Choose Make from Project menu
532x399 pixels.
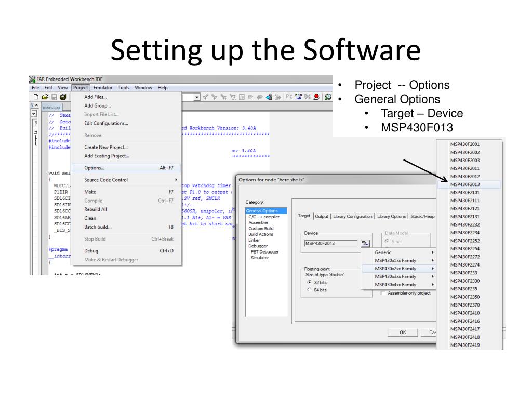pyautogui.click(x=126, y=192)
